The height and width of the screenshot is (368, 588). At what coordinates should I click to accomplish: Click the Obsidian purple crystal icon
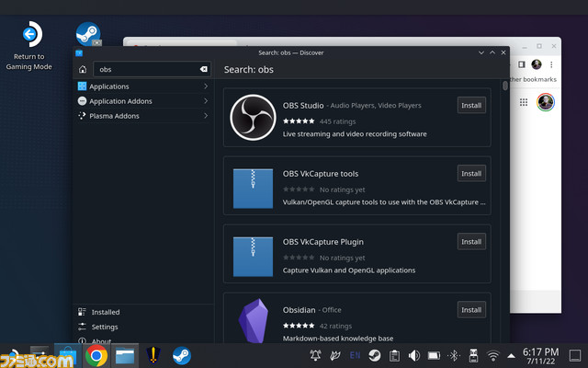pyautogui.click(x=254, y=320)
